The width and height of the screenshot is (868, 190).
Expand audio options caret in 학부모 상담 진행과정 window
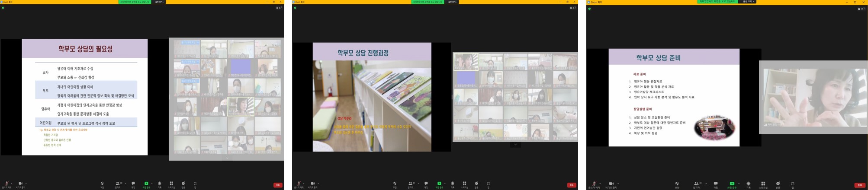[304, 183]
